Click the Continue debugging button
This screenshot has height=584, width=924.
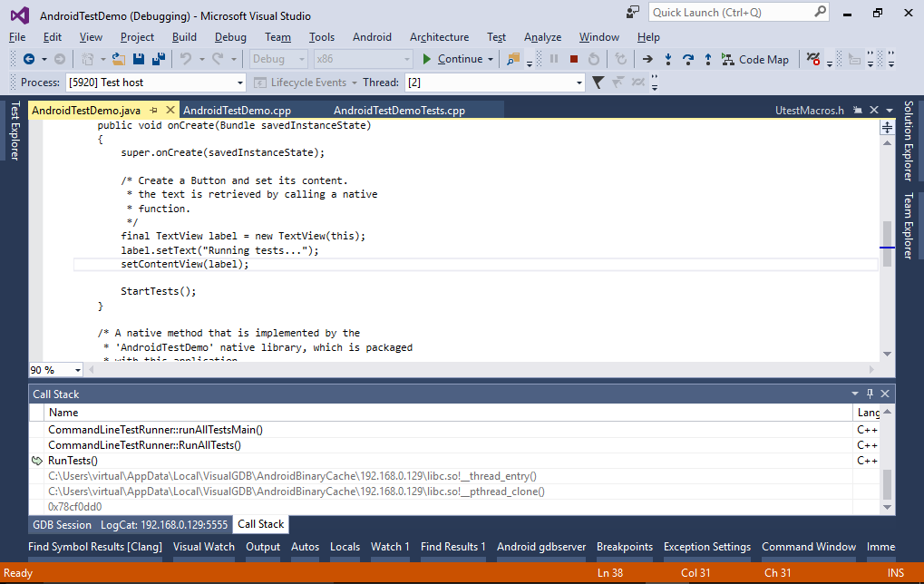452,59
